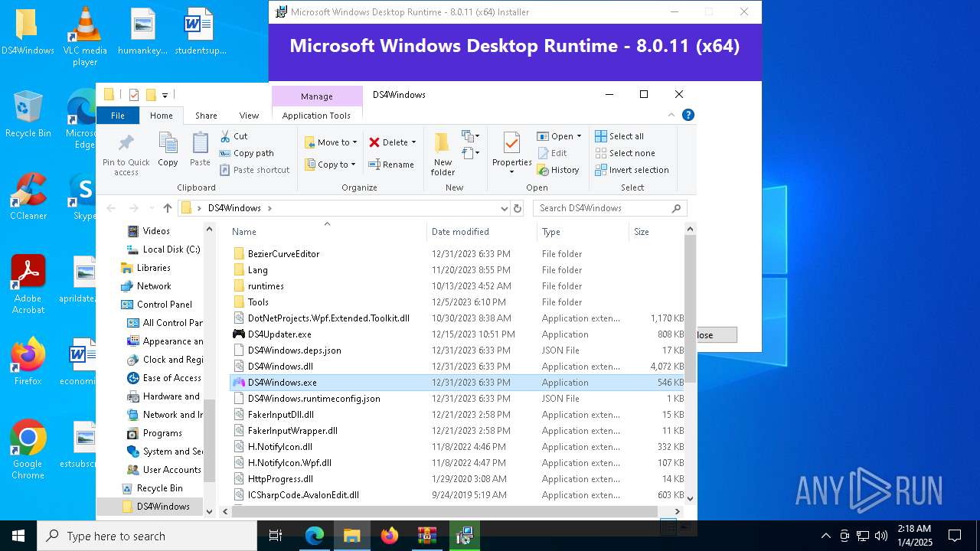The width and height of the screenshot is (980, 551).
Task: Open Videos in navigation pane
Action: (156, 230)
